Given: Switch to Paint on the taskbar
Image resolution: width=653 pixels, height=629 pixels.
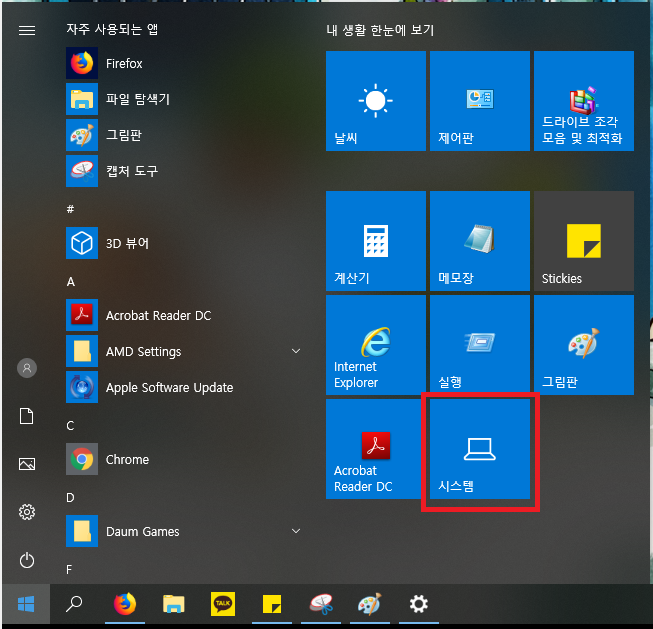Looking at the screenshot, I should 370,604.
